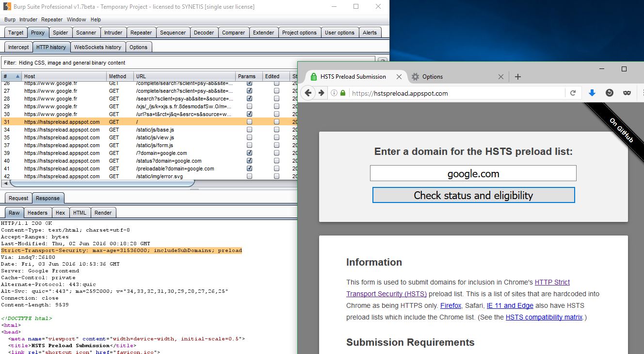Image resolution: width=644 pixels, height=354 pixels.
Task: Click the circular arrow toolbar icon in Firefox
Action: click(x=610, y=93)
